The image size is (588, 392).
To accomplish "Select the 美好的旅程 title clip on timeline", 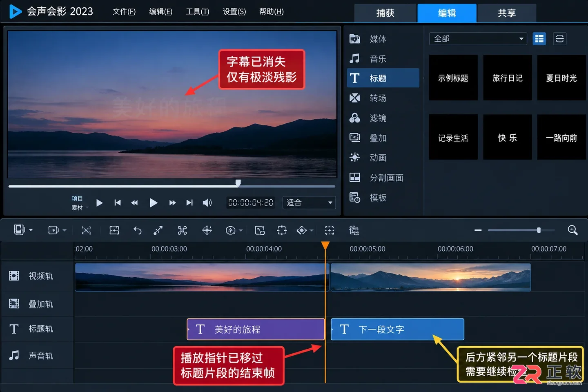I will point(256,329).
